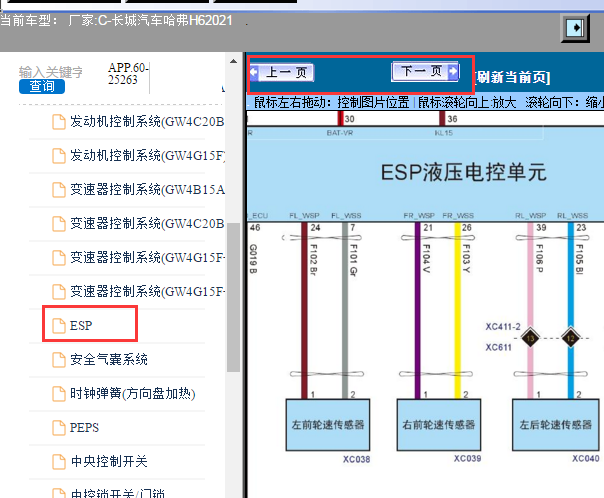Click wire label F106 P

(x=540, y=258)
